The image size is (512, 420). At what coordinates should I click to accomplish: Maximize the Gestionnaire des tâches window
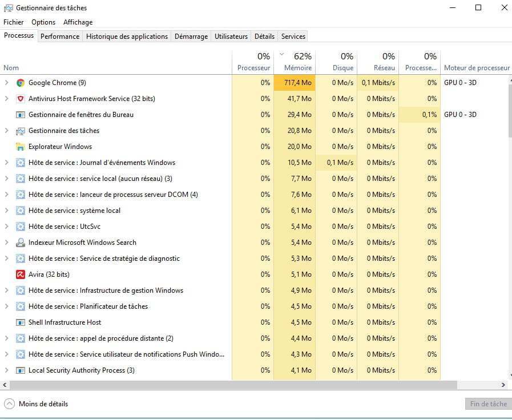click(478, 7)
